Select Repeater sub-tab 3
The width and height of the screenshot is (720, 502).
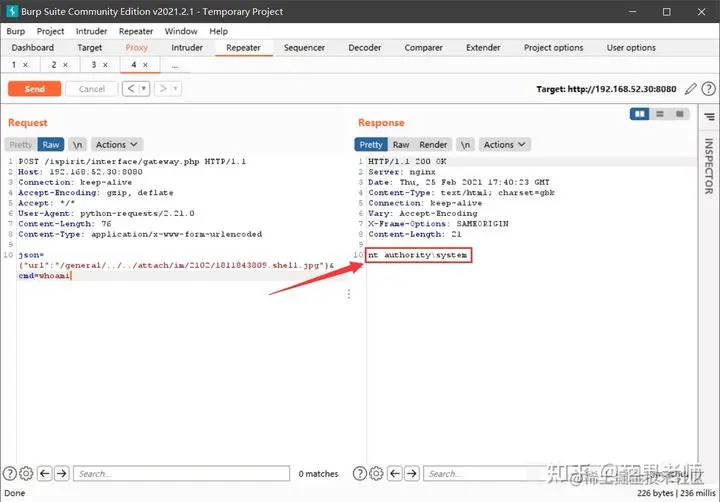pos(94,65)
